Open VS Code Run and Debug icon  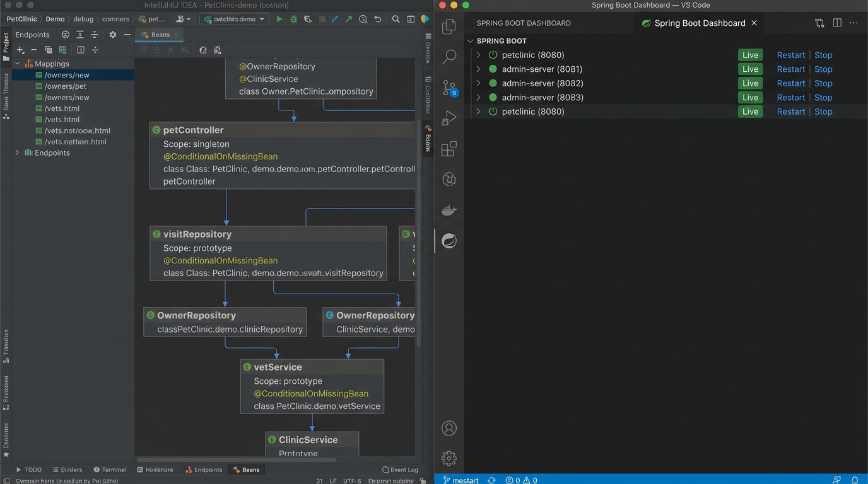click(449, 118)
